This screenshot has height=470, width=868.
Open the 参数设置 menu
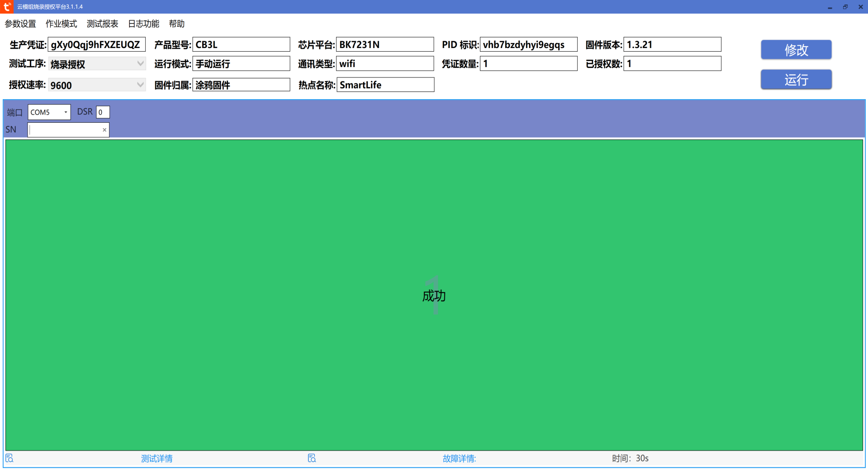click(x=20, y=24)
